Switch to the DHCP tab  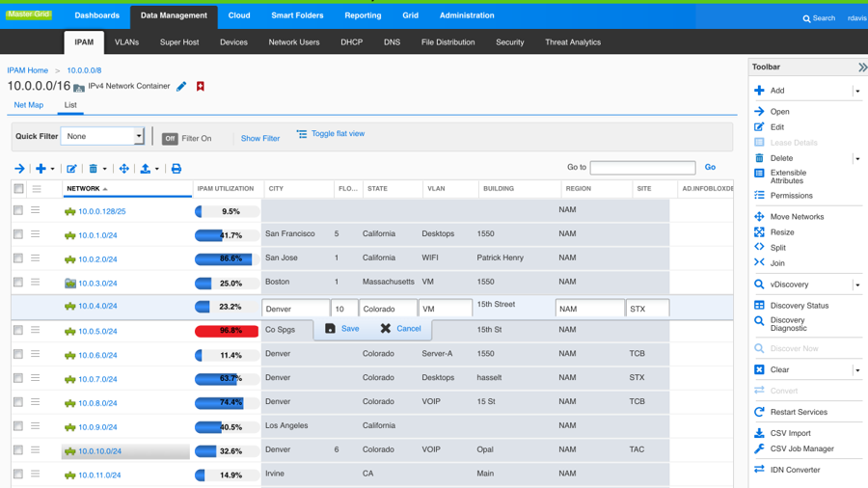[x=351, y=42]
